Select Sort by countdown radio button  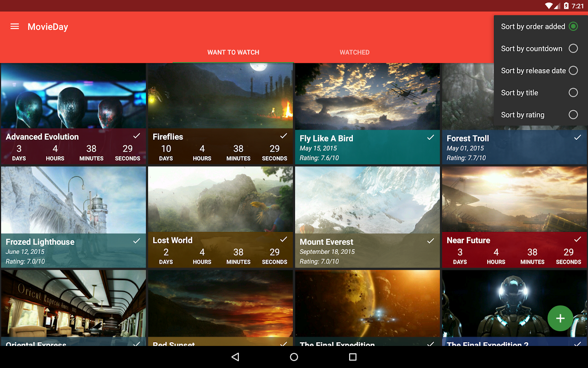click(573, 49)
